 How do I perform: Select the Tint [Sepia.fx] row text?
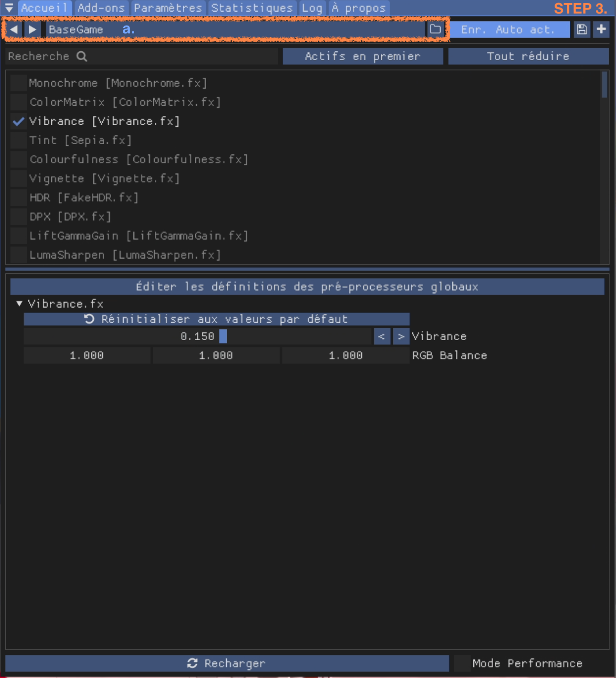coord(80,140)
